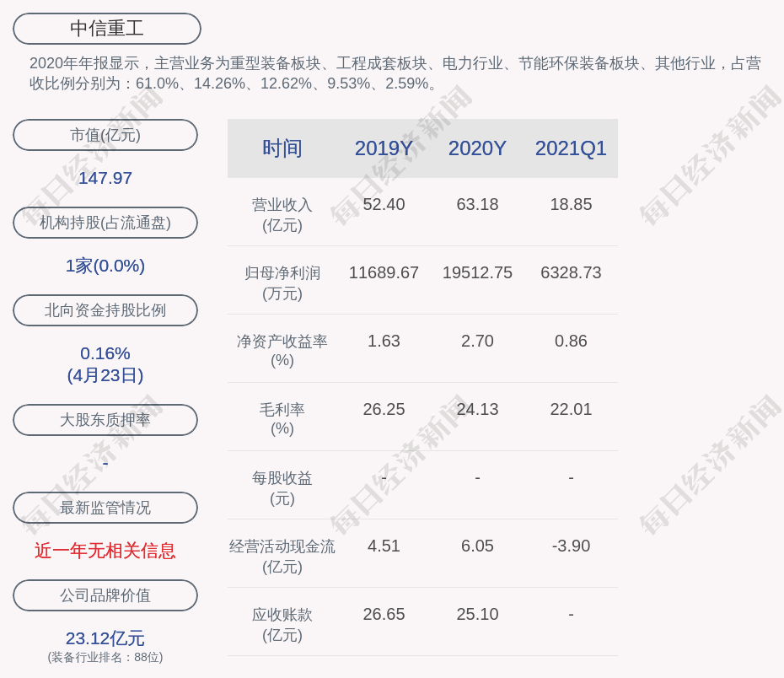Click the (4月23日) date text
784x678 pixels.
pos(105,375)
